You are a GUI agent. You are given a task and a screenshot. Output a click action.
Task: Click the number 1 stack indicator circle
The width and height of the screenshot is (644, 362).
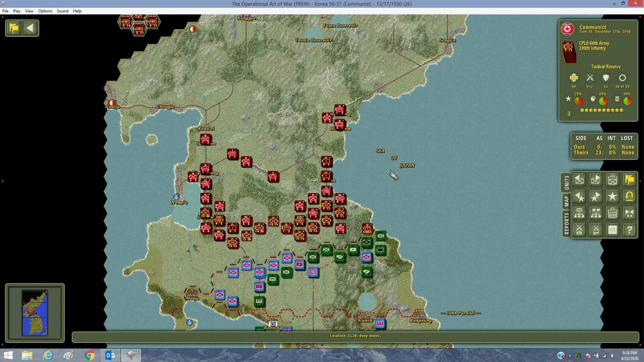tap(569, 114)
